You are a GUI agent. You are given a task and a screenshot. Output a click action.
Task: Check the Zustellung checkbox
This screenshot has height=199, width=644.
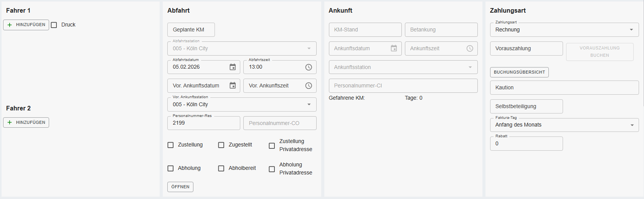(x=171, y=145)
